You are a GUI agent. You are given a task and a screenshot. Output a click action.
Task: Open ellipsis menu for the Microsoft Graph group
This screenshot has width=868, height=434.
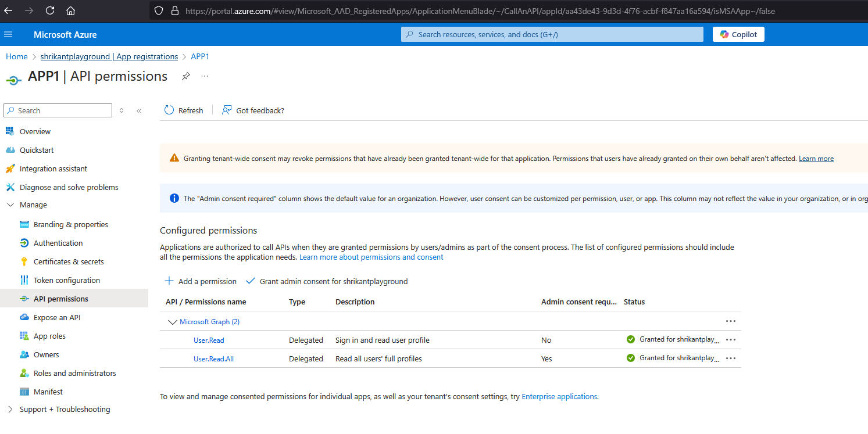pos(731,321)
